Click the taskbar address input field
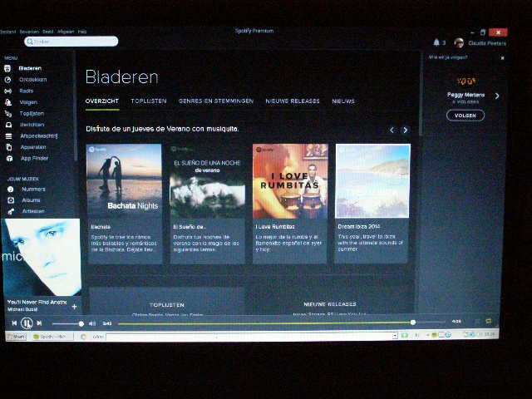Image resolution: width=532 pixels, height=399 pixels. (251, 336)
